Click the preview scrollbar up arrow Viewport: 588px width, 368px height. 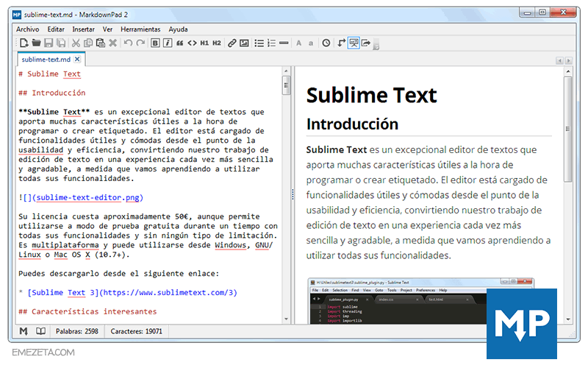coord(568,71)
